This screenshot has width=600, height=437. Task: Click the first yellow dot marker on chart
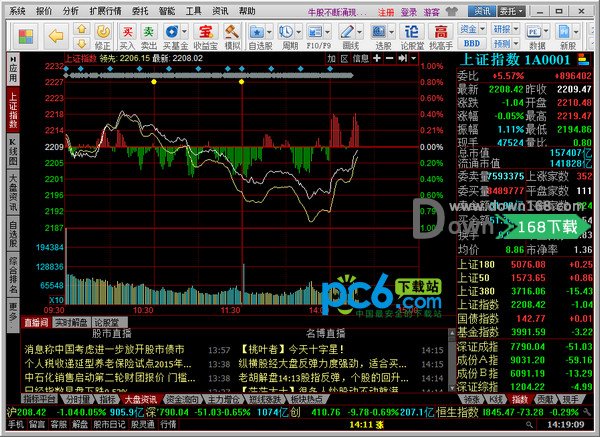tap(154, 82)
